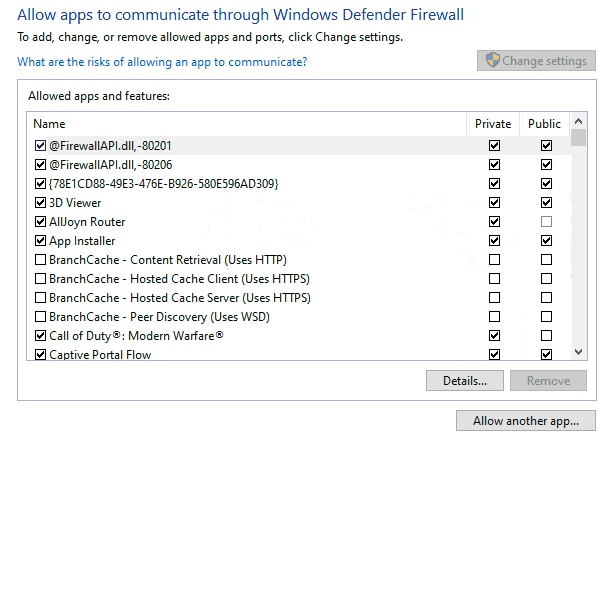Click the shield icon on Change settings
This screenshot has height=603, width=600.
coord(492,61)
